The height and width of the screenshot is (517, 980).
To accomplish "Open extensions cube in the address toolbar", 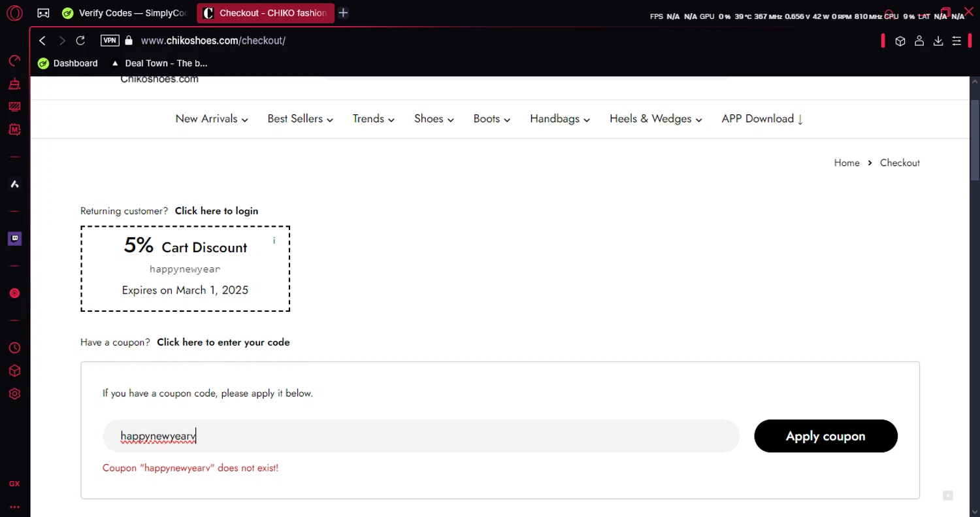I will tap(900, 41).
